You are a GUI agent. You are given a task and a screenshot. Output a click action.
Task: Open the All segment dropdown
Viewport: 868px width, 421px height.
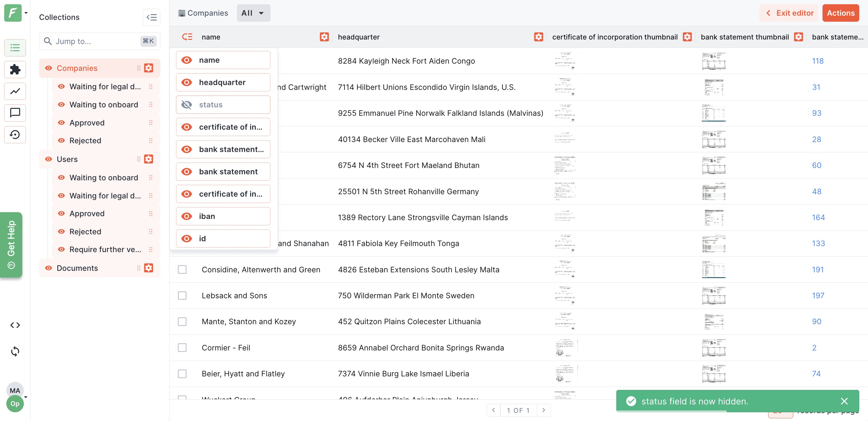click(253, 13)
